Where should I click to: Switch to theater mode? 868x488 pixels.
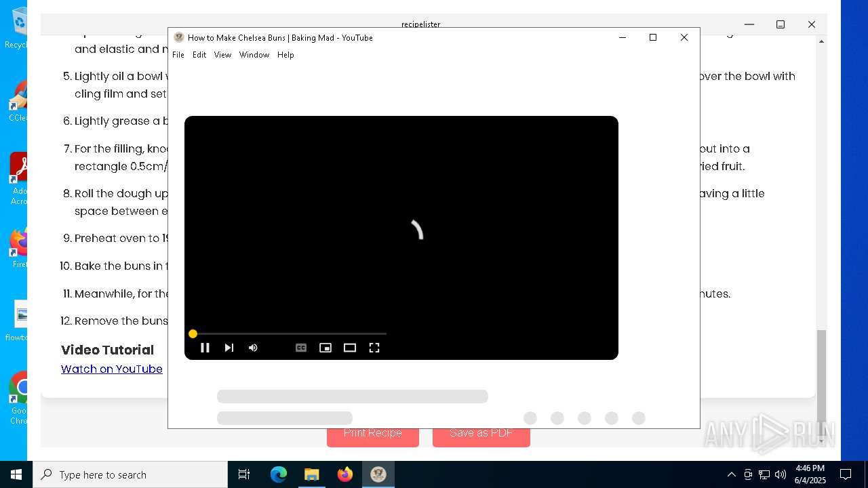tap(350, 348)
